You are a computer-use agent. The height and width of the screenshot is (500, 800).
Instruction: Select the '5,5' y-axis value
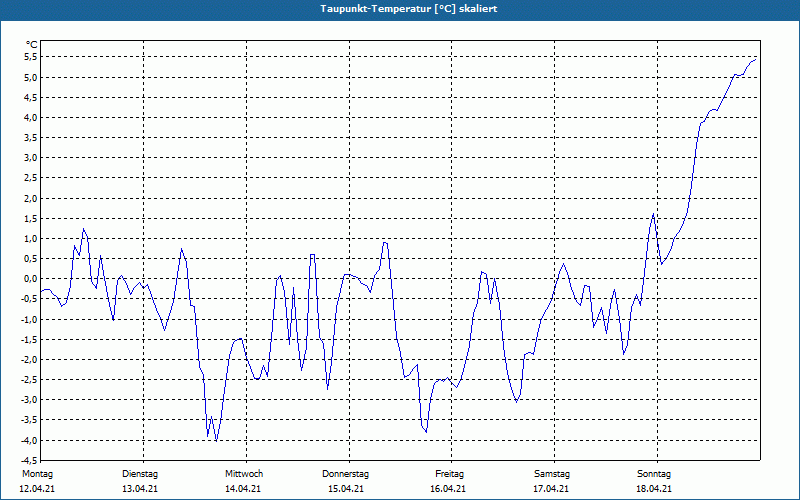point(31,57)
